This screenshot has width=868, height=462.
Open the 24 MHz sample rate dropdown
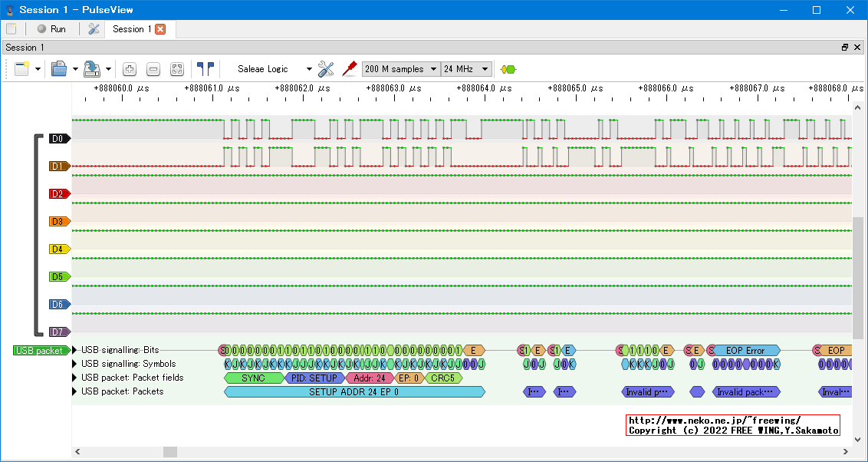[465, 69]
